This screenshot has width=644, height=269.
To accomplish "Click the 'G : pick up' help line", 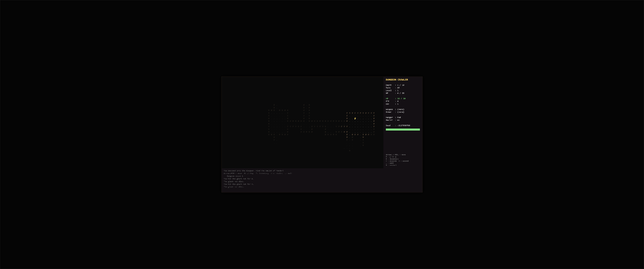I will [x=391, y=157].
